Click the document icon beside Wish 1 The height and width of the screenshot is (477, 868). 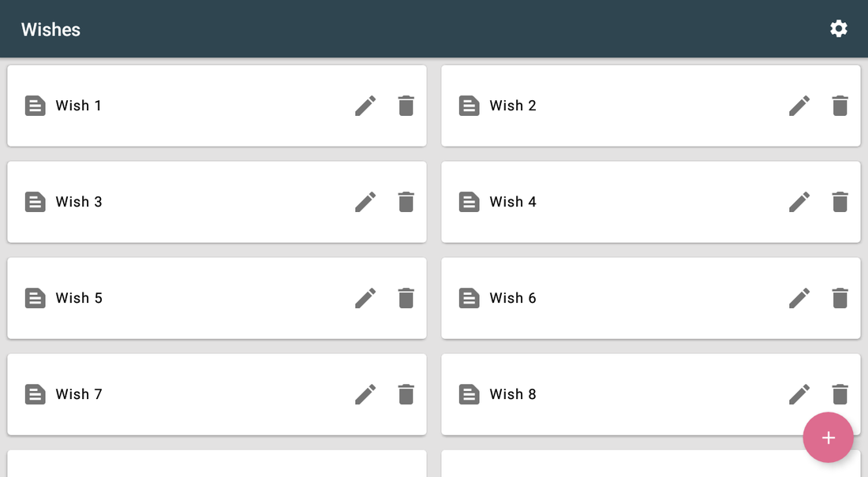[x=35, y=106]
